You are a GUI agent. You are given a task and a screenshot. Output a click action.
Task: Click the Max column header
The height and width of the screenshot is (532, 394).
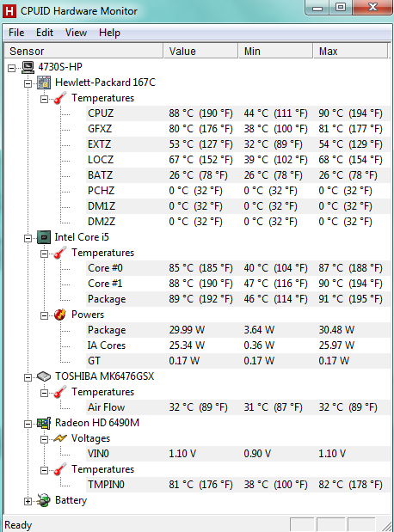350,52
